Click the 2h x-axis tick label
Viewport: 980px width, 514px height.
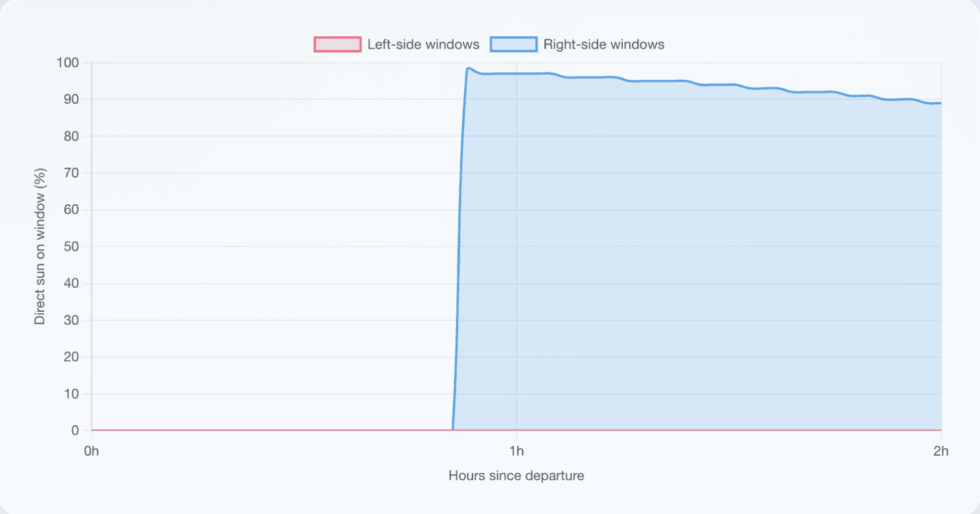click(941, 451)
